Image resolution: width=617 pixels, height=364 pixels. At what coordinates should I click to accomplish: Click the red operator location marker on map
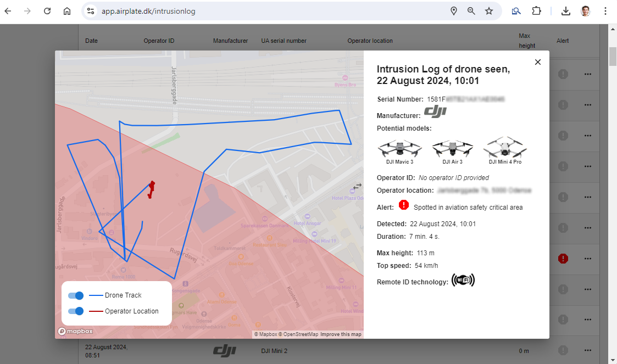[151, 189]
